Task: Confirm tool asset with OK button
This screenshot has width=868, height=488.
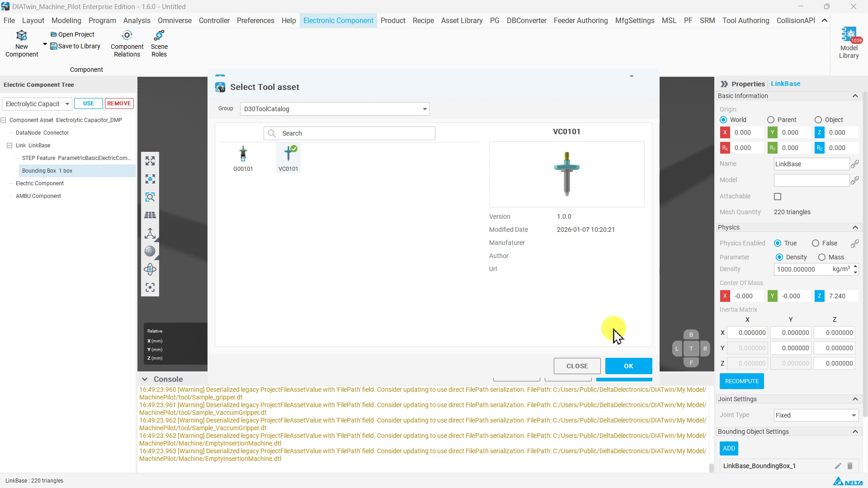Action: [x=628, y=366]
